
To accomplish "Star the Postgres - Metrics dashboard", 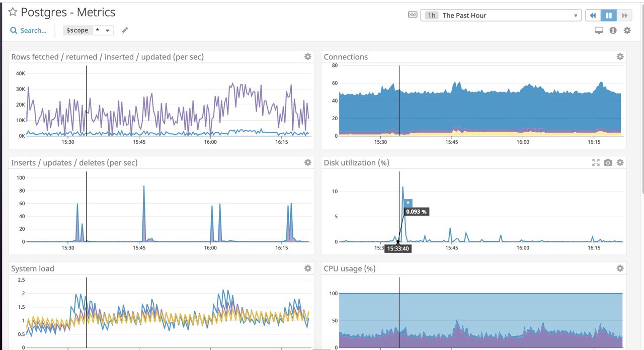I will coord(13,12).
